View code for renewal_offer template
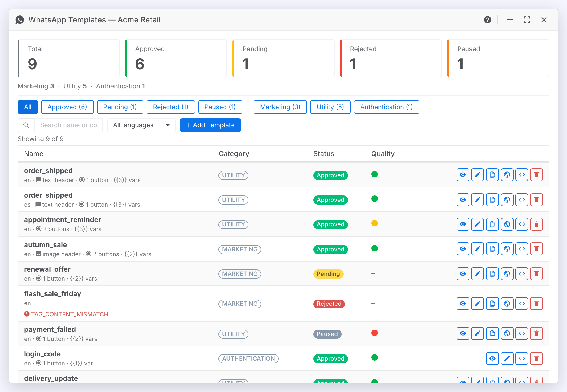This screenshot has width=567, height=392. pos(522,274)
